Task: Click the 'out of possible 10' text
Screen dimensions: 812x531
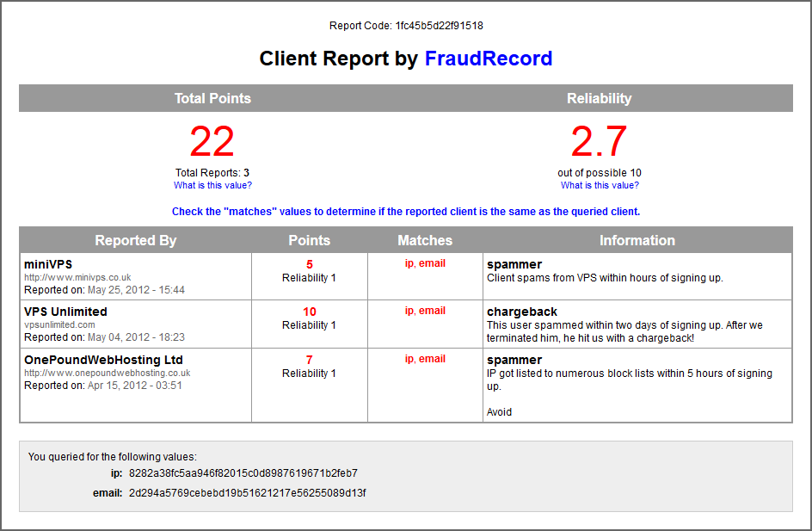Action: point(600,173)
